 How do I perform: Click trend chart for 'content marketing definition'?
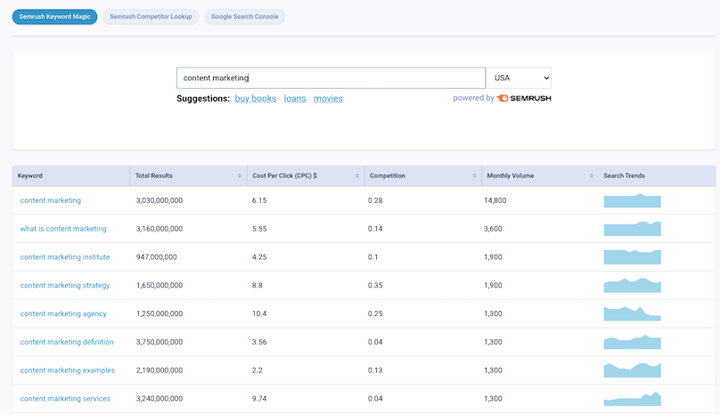pos(632,342)
